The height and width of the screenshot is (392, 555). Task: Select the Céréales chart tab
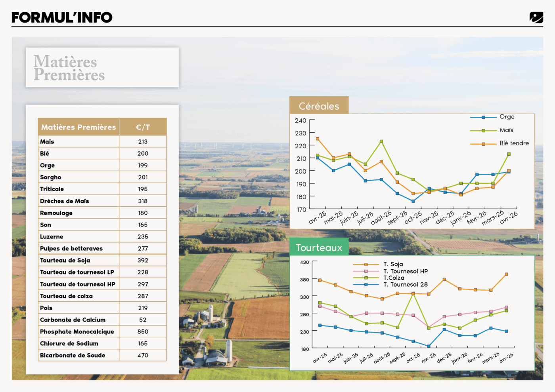(x=319, y=106)
